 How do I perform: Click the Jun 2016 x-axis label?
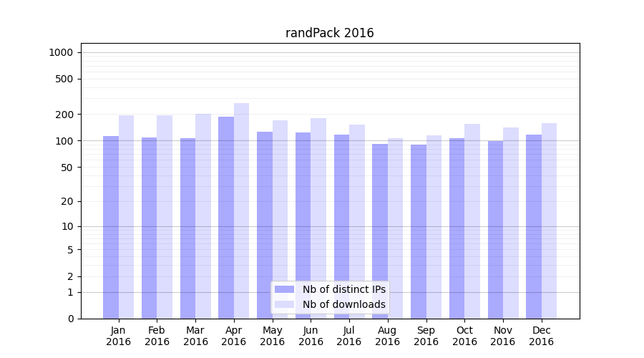pos(311,336)
